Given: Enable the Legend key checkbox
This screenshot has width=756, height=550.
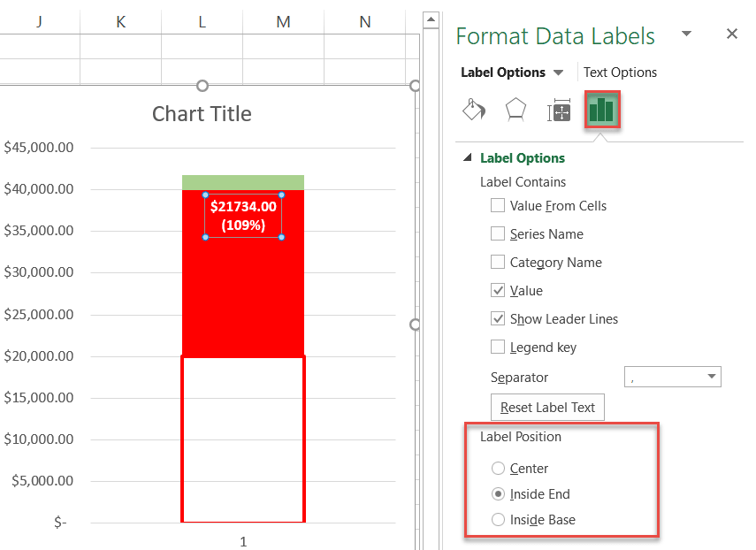Looking at the screenshot, I should (x=498, y=348).
